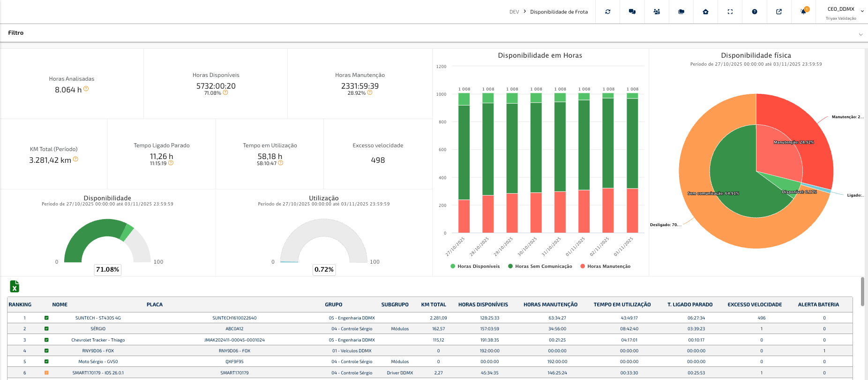868x380 pixels.
Task: Click the info icon next to 58:10:47
Action: pos(280,163)
